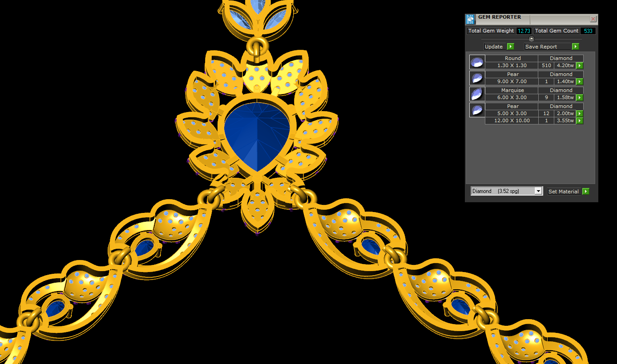Click the 5.00 X 3.00 size cell
The height and width of the screenshot is (364, 617).
point(512,114)
